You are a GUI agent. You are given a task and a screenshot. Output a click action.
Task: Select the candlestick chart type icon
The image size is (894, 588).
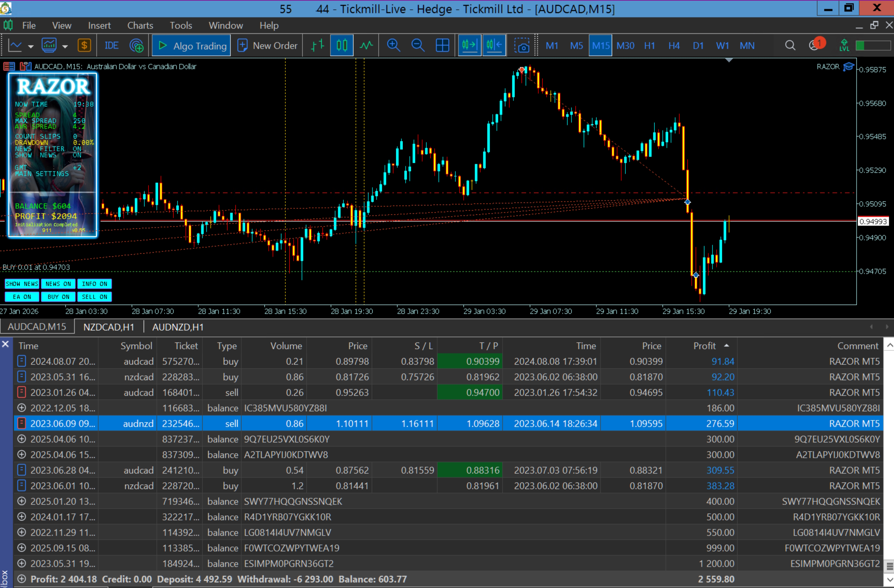pos(341,46)
